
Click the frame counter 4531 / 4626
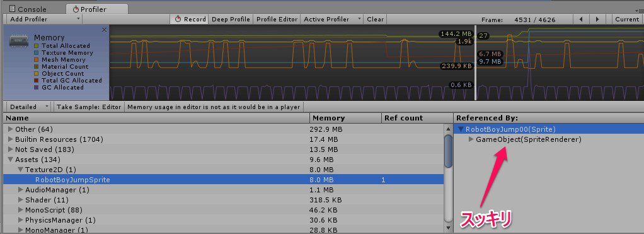[x=534, y=20]
